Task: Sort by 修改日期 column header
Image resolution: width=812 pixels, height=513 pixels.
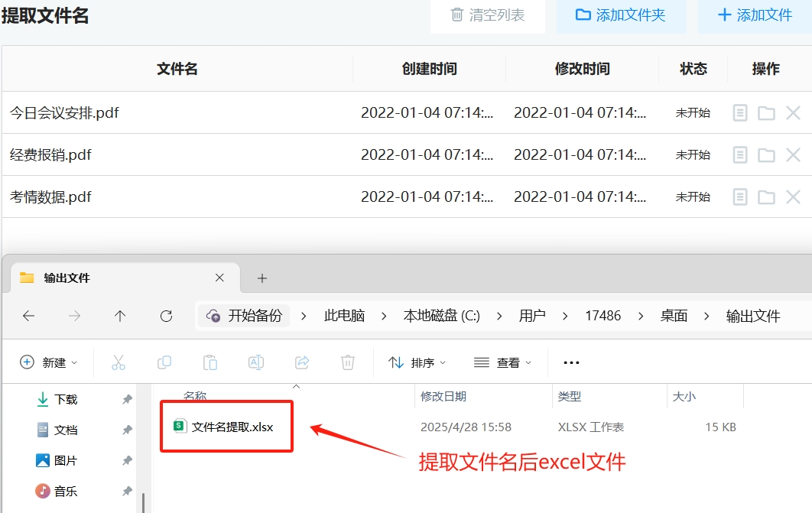Action: point(443,397)
